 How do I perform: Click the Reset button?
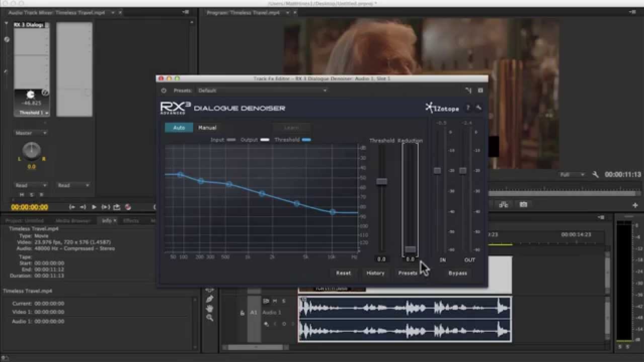point(344,273)
